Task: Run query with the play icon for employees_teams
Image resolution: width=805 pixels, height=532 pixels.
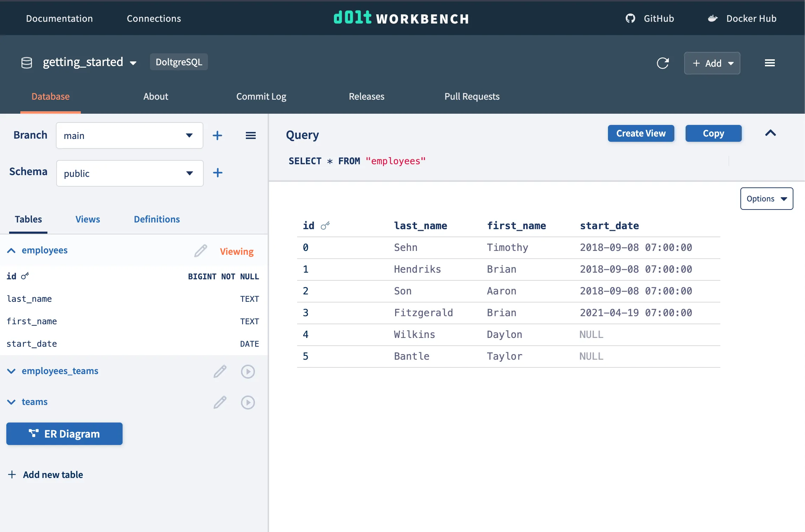Action: (248, 371)
